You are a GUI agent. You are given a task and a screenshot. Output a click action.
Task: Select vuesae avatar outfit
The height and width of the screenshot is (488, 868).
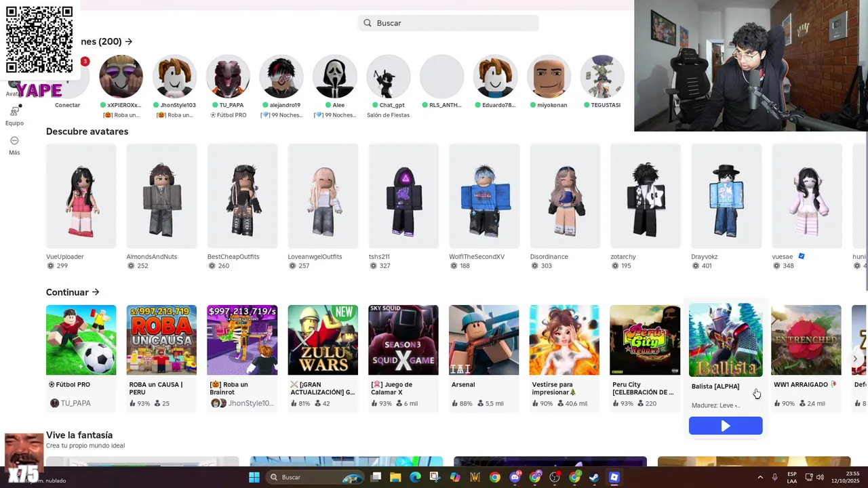point(807,196)
